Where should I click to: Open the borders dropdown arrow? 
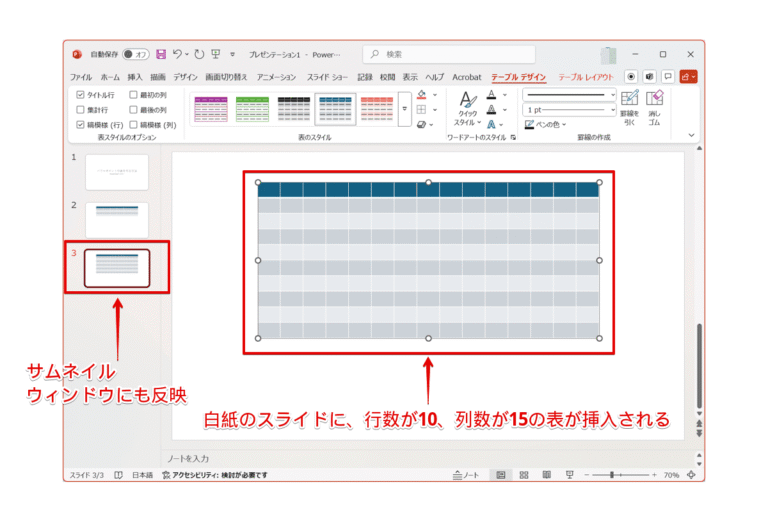pyautogui.click(x=435, y=110)
